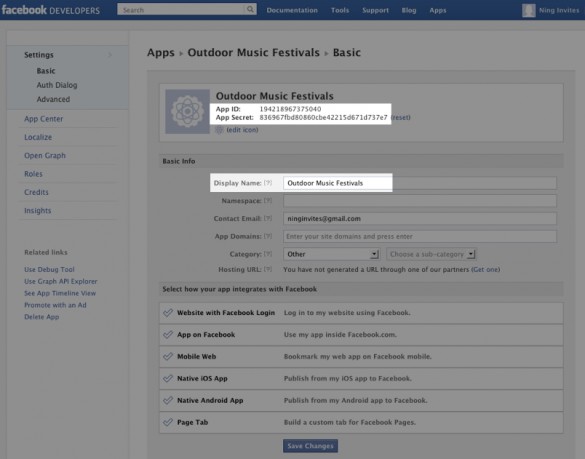Screen dimensions: 585x459
Task: Click the Display Name help question mark
Action: click(268, 183)
